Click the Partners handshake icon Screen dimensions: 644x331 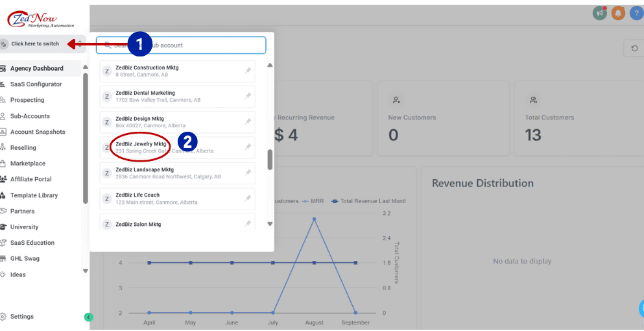coord(3,211)
